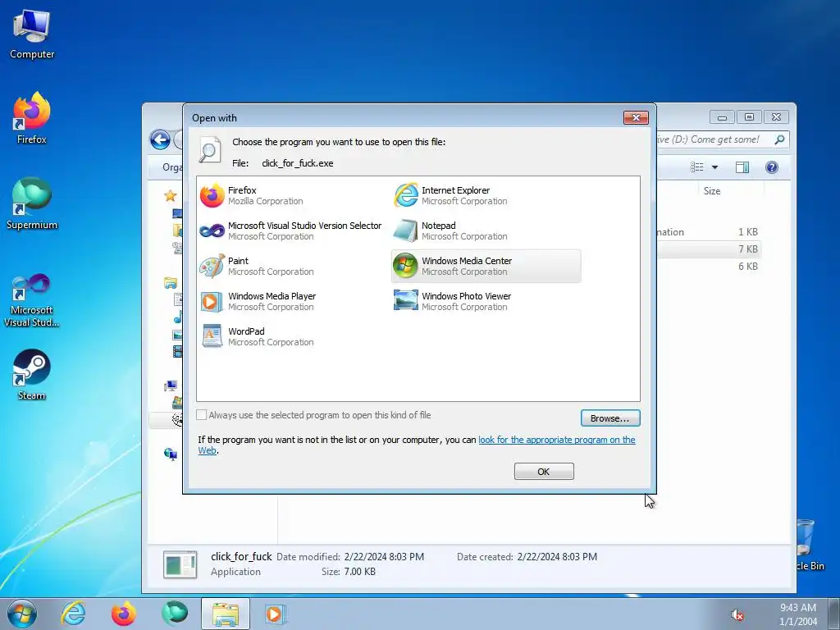Select the 1 KB file row in Explorer
The width and height of the screenshot is (840, 630).
tap(708, 232)
